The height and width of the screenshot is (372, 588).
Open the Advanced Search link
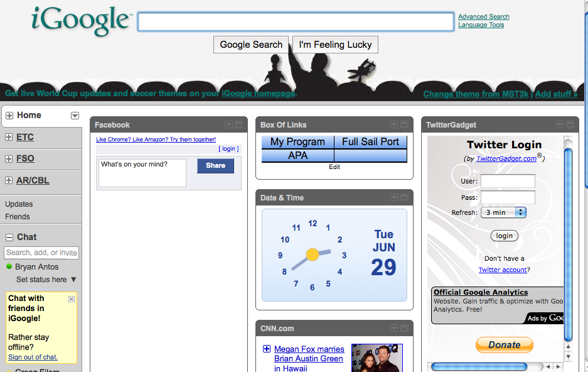point(484,16)
